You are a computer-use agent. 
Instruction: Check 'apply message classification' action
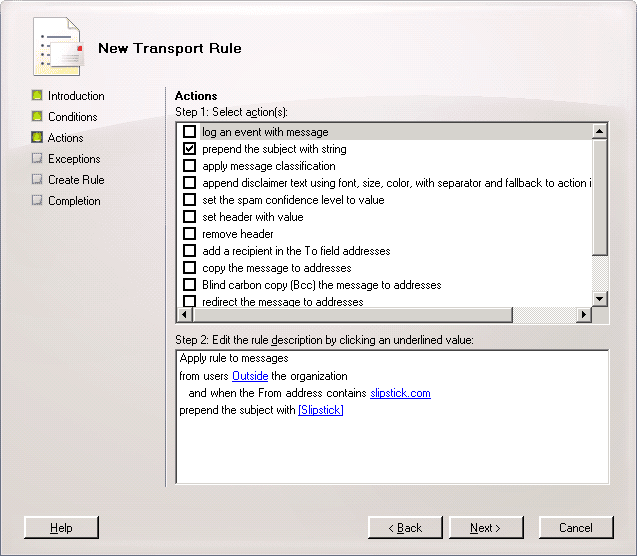(x=189, y=166)
